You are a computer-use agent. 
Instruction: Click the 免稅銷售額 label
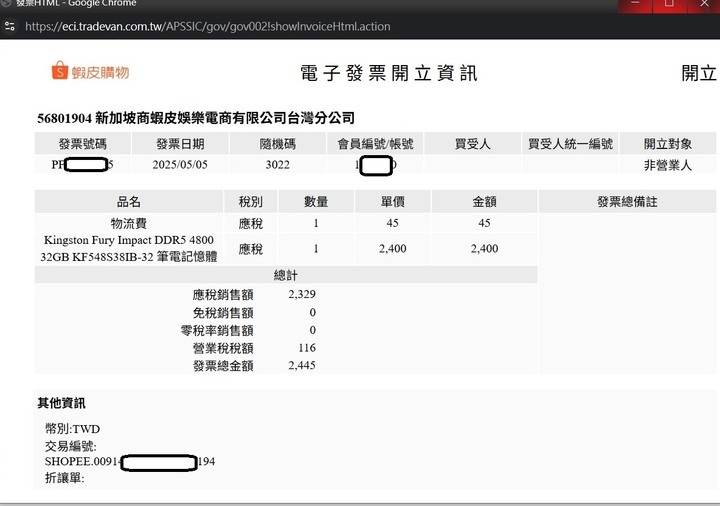[x=223, y=313]
